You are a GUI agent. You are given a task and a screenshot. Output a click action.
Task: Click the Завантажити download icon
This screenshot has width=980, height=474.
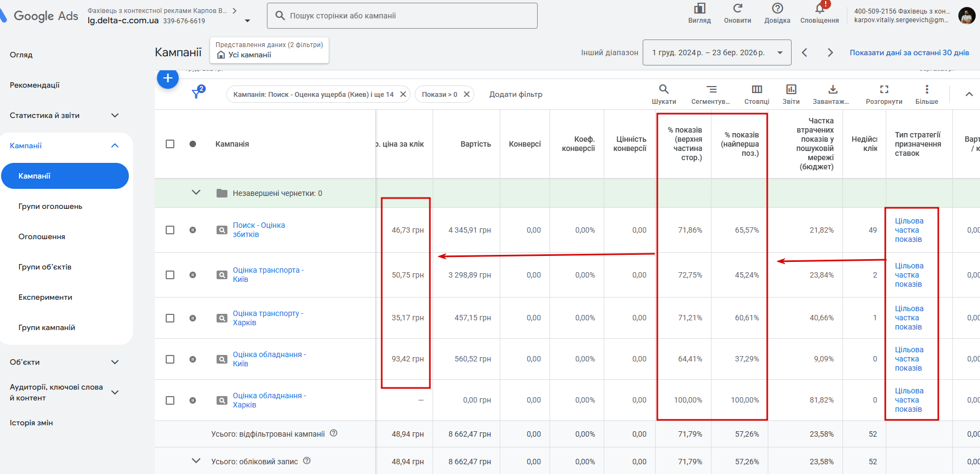[832, 90]
